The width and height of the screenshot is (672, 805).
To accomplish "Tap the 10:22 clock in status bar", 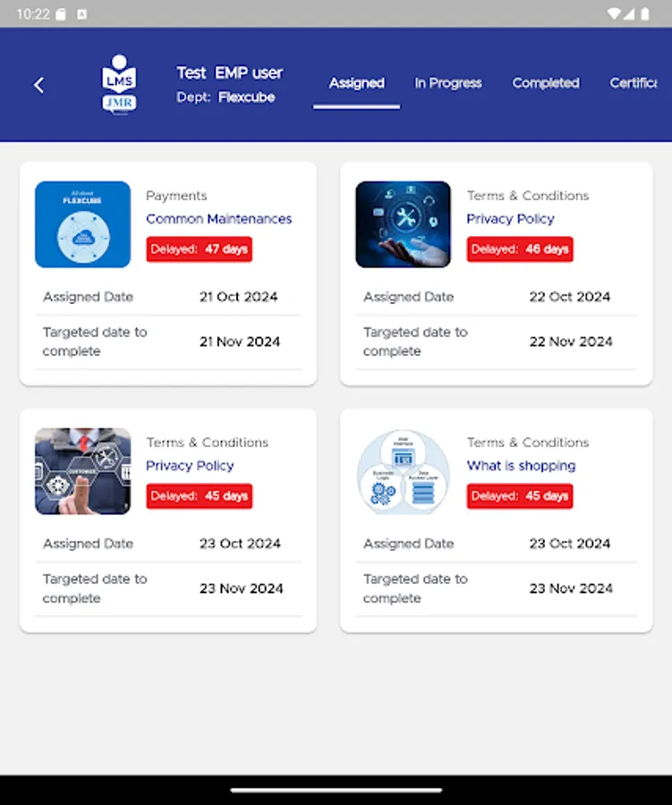I will [33, 13].
